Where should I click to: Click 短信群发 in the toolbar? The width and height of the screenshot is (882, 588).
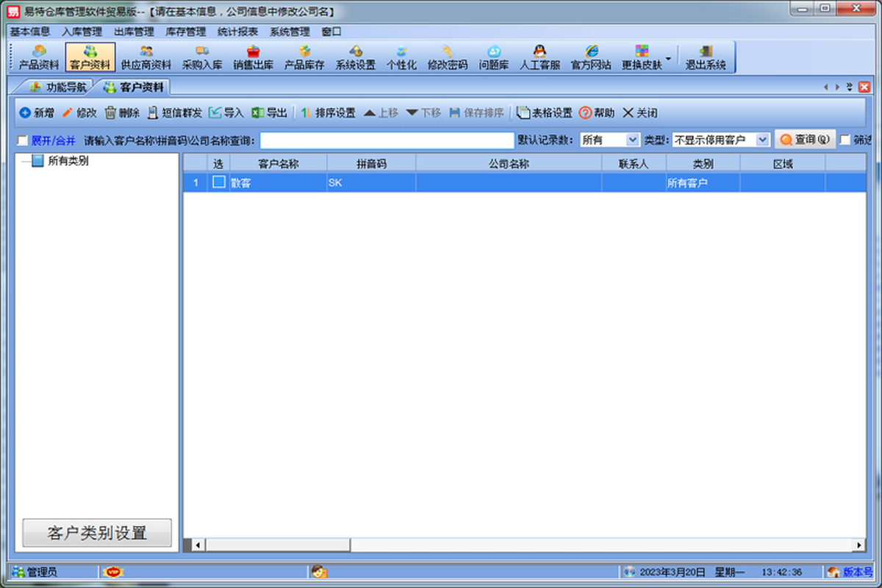[x=175, y=113]
